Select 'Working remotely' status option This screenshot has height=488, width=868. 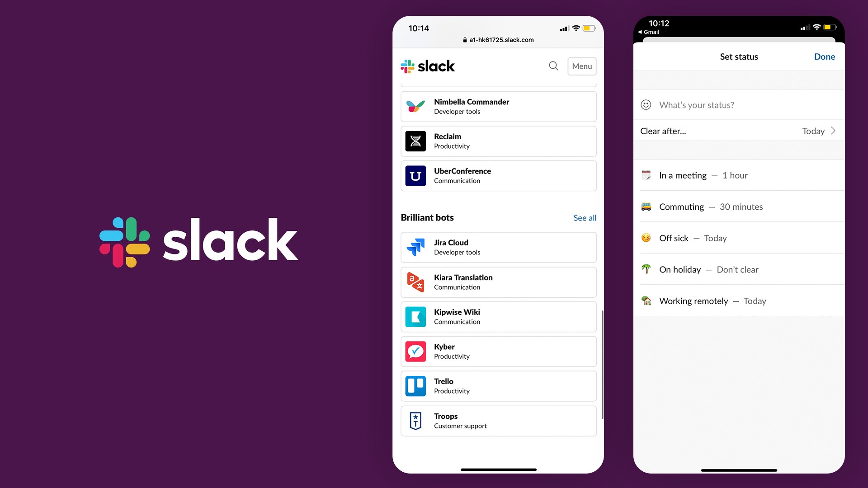point(738,301)
